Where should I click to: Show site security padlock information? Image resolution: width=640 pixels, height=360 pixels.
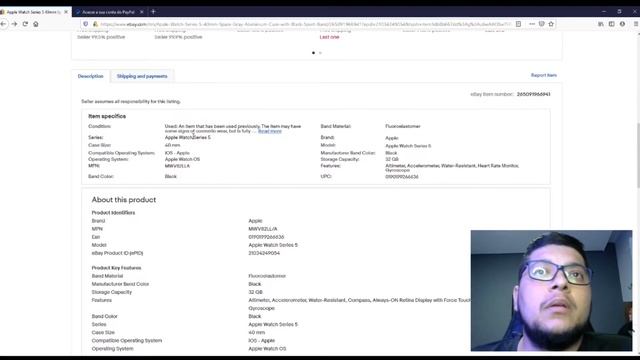96,24
